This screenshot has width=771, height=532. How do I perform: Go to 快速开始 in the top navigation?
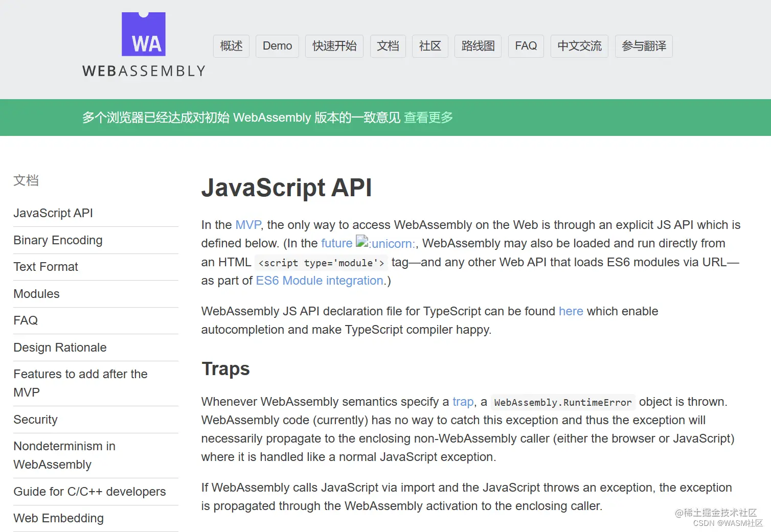coord(334,46)
